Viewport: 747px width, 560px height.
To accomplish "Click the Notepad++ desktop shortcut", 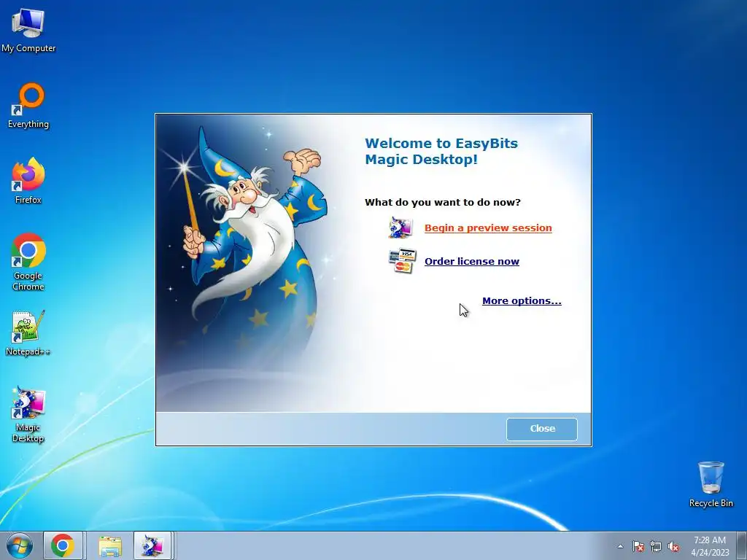I will 28,332.
